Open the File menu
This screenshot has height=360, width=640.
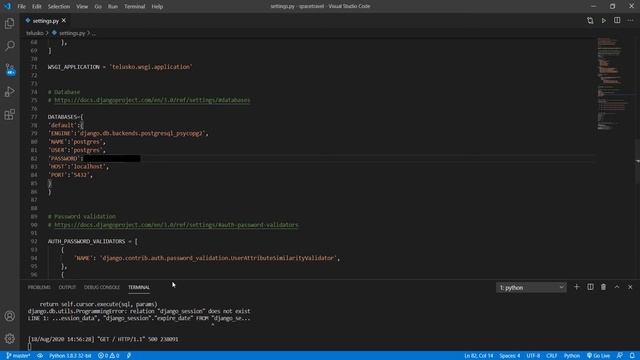pyautogui.click(x=22, y=7)
